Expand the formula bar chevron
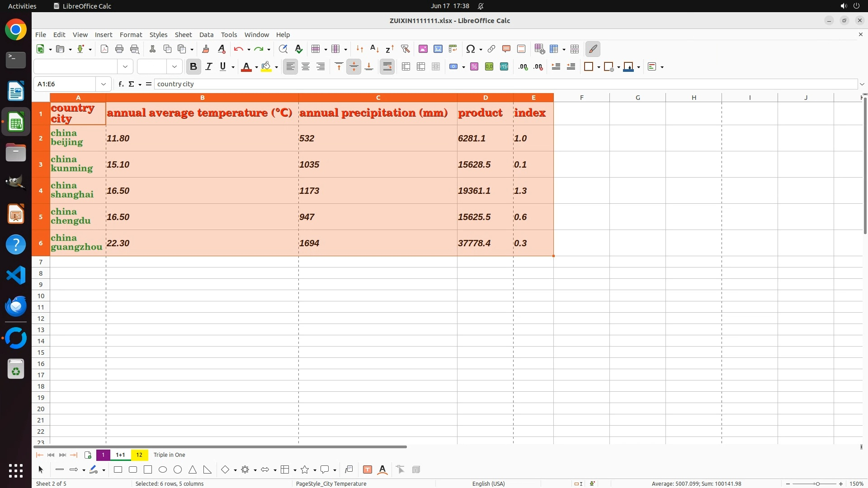 (x=862, y=84)
